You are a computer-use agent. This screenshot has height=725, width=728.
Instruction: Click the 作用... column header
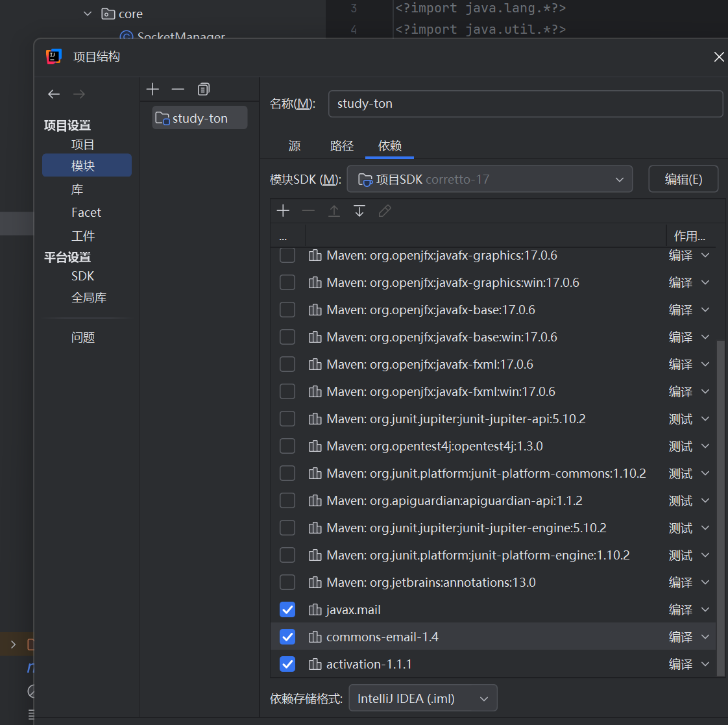(x=690, y=236)
